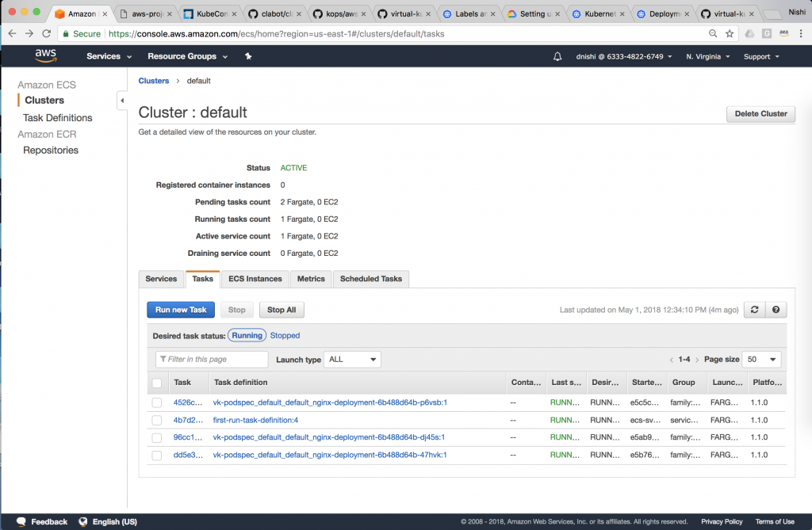Click the Feedback speech bubble icon
The width and height of the screenshot is (812, 530).
(21, 521)
